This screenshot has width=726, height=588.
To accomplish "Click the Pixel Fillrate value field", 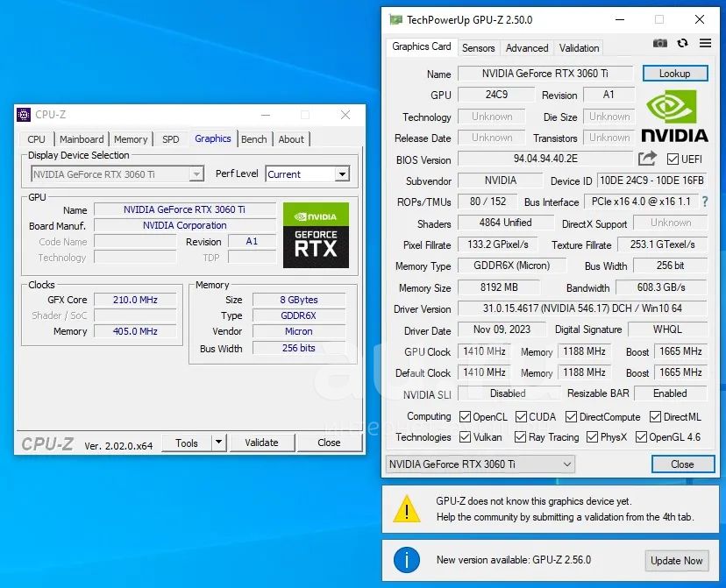I will [x=498, y=244].
